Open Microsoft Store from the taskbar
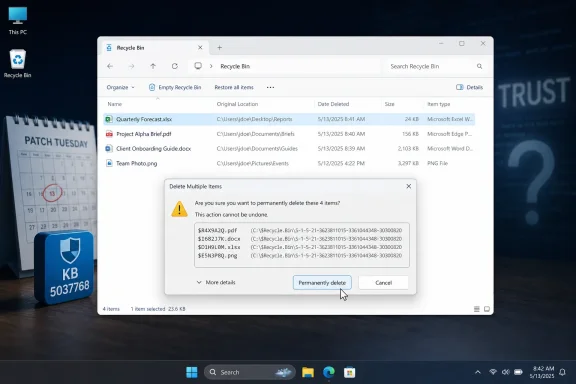The image size is (576, 384). 349,372
